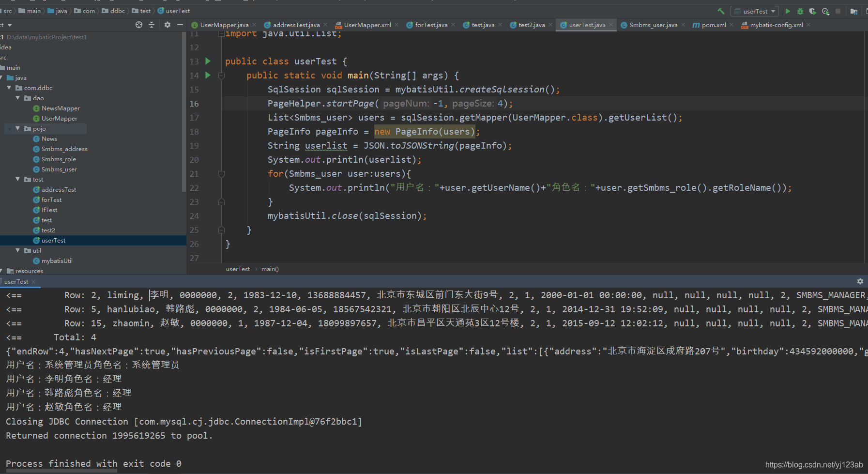Image resolution: width=868 pixels, height=474 pixels.
Task: Collapse the pojo package
Action: pos(18,128)
